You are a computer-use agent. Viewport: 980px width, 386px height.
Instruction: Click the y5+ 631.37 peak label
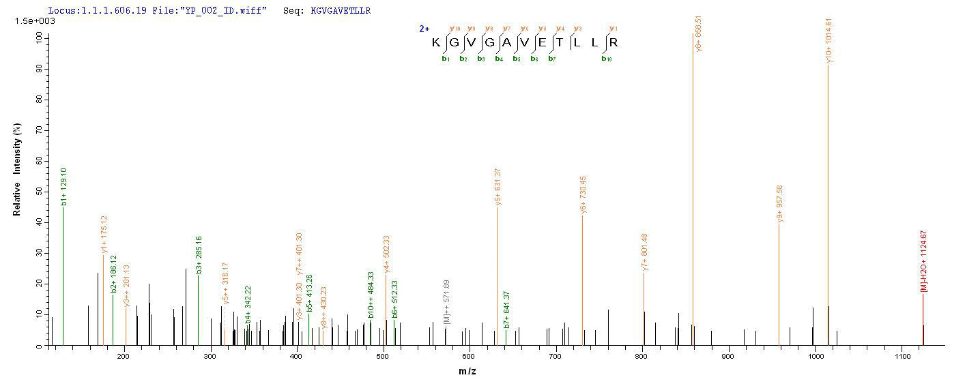click(498, 186)
